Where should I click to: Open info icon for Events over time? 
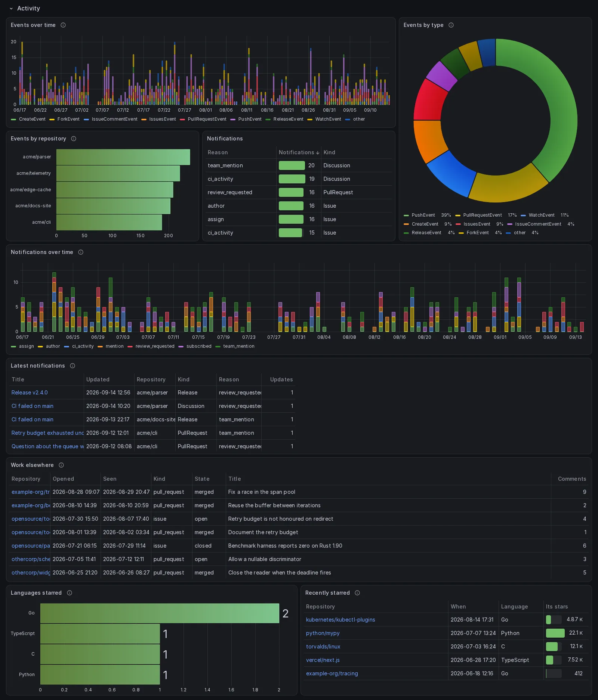(63, 25)
